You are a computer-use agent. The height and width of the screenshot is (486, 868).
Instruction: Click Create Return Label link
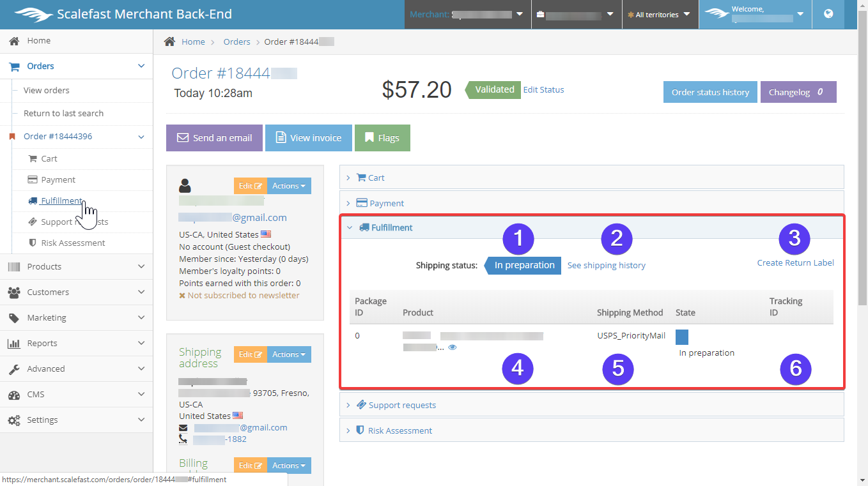pos(795,262)
